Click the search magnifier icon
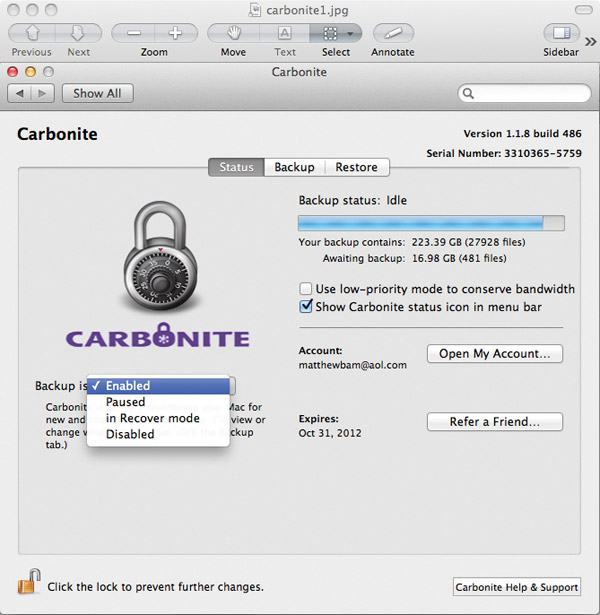Viewport: 600px width, 615px height. pyautogui.click(x=468, y=93)
